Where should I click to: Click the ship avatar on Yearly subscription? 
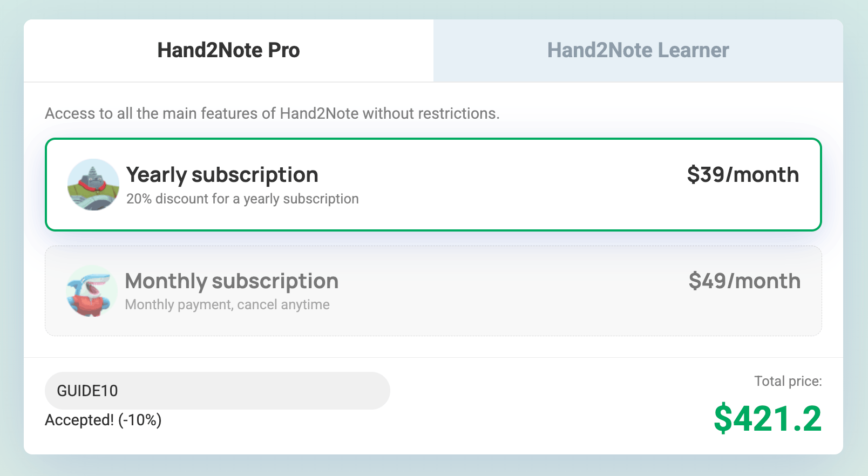tap(93, 185)
